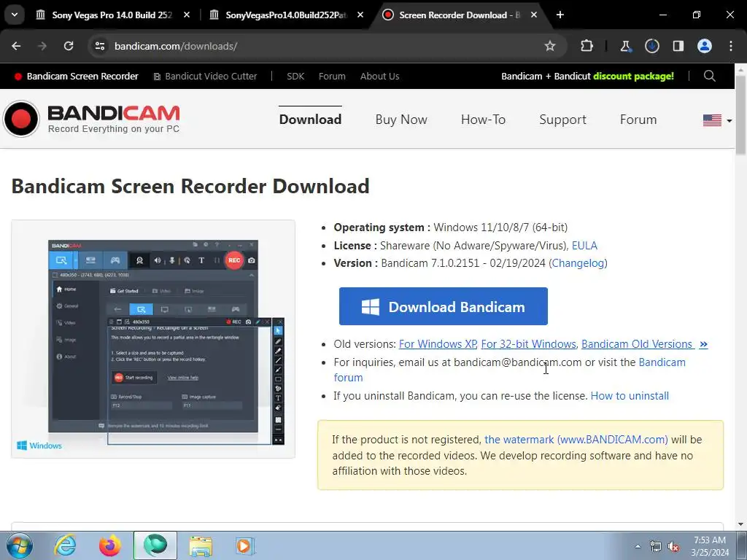Open the tab search dropdown arrow

click(x=15, y=15)
